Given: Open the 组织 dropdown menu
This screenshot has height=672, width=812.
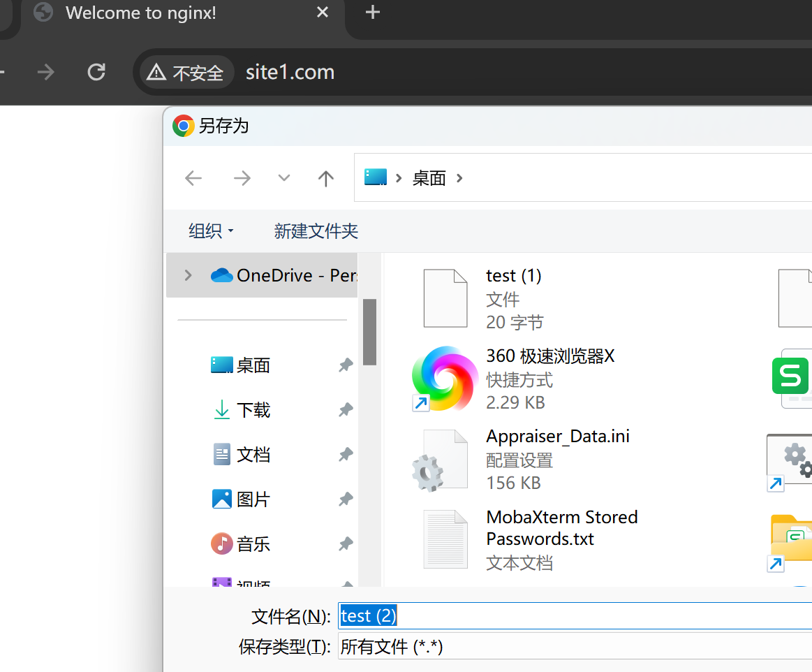Looking at the screenshot, I should [211, 231].
